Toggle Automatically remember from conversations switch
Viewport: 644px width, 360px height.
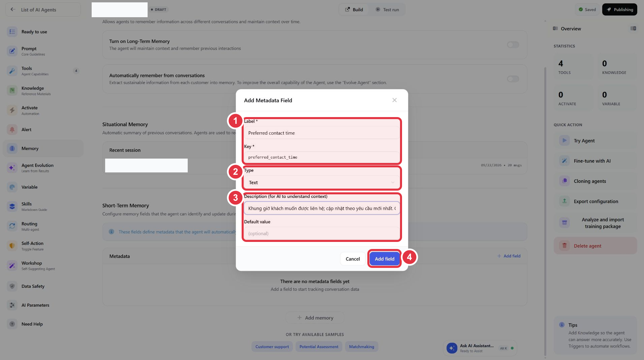(513, 79)
